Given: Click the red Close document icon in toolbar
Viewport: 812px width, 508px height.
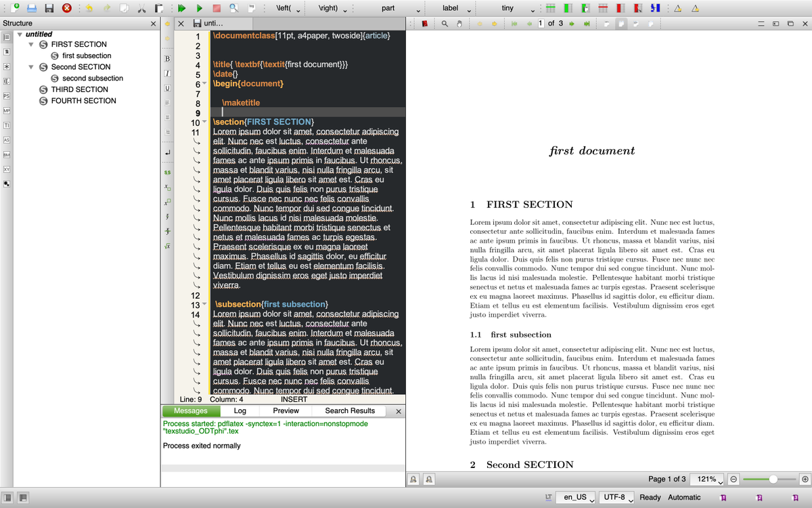Looking at the screenshot, I should pyautogui.click(x=67, y=8).
